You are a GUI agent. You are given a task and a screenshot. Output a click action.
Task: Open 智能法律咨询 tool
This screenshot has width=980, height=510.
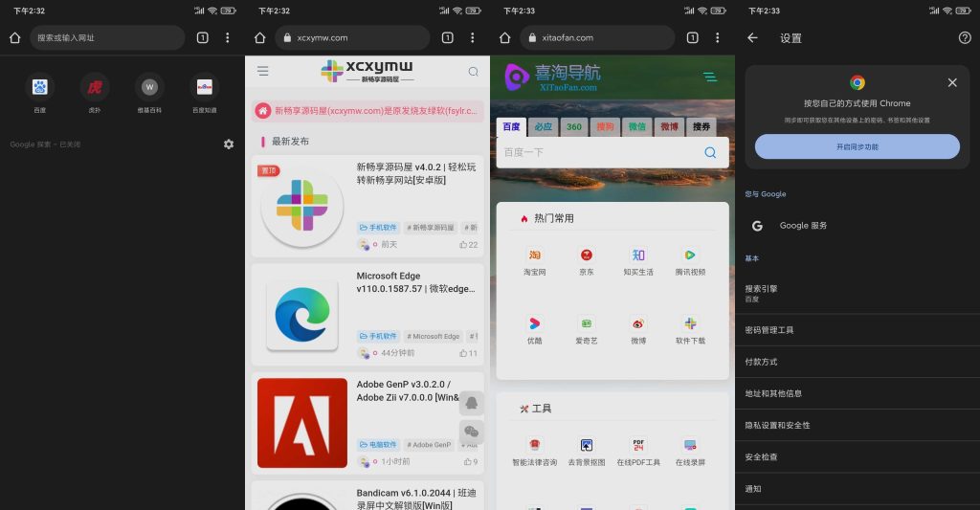coord(534,453)
